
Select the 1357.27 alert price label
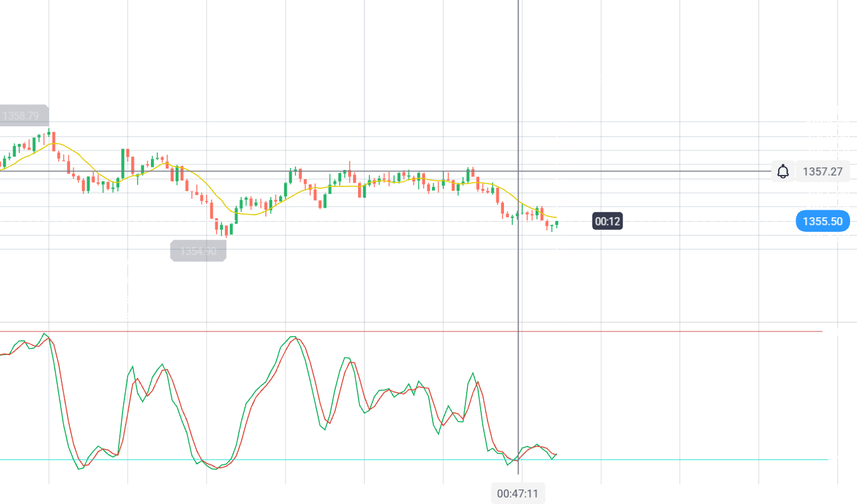pyautogui.click(x=822, y=171)
